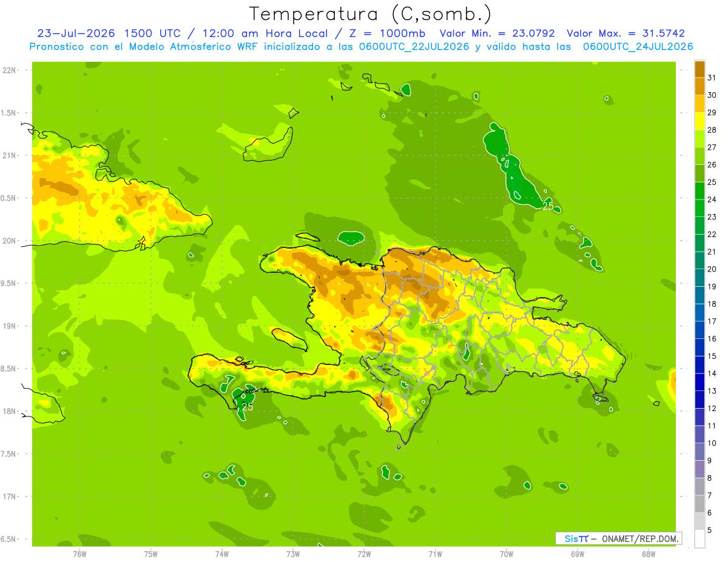This screenshot has height=562, width=728.
Task: Click valid-until time "0600UTC_24JUL2026"
Action: 638,47
